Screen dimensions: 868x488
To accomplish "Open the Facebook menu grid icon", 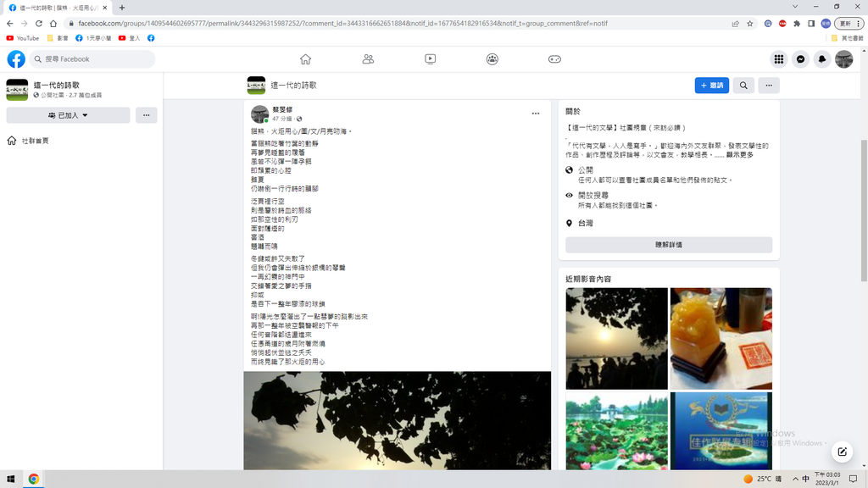I will pyautogui.click(x=778, y=59).
